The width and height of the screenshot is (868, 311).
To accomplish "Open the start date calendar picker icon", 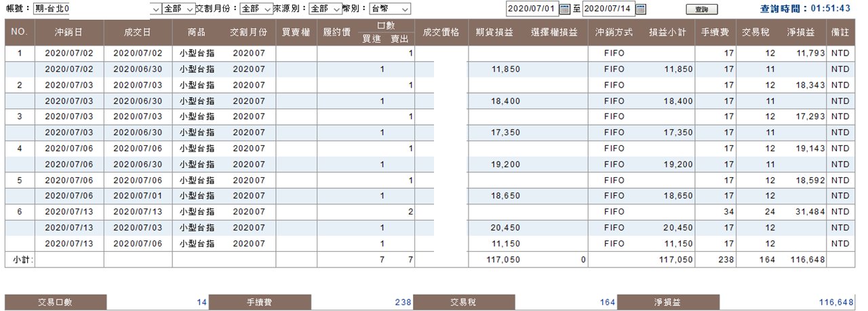I will tap(564, 9).
